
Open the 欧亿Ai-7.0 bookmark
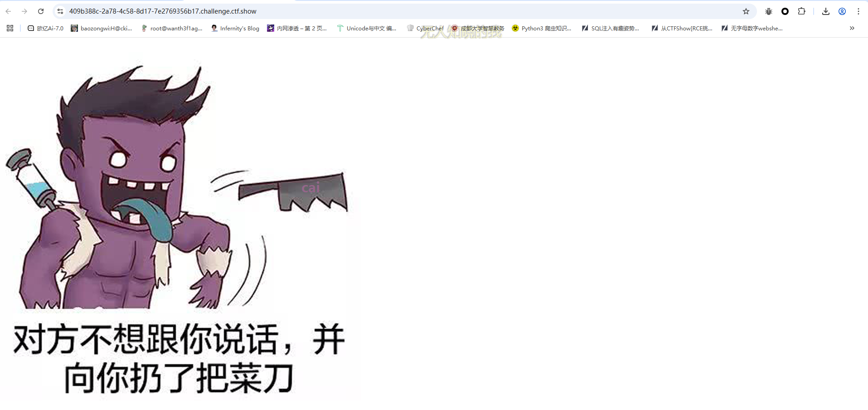45,28
